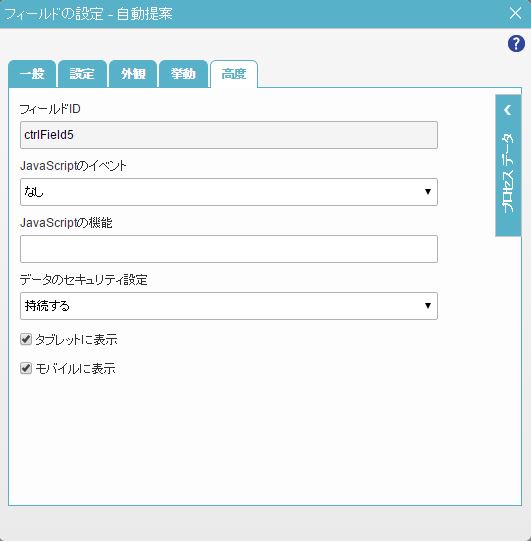Close the フィールドの設定 dialog
Viewport: 531px width, 541px height.
coord(515,13)
